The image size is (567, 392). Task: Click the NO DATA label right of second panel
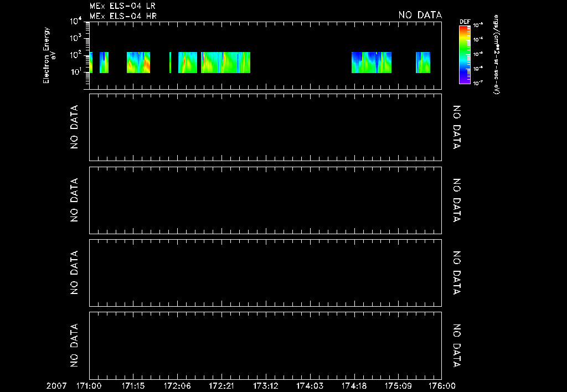(457, 127)
